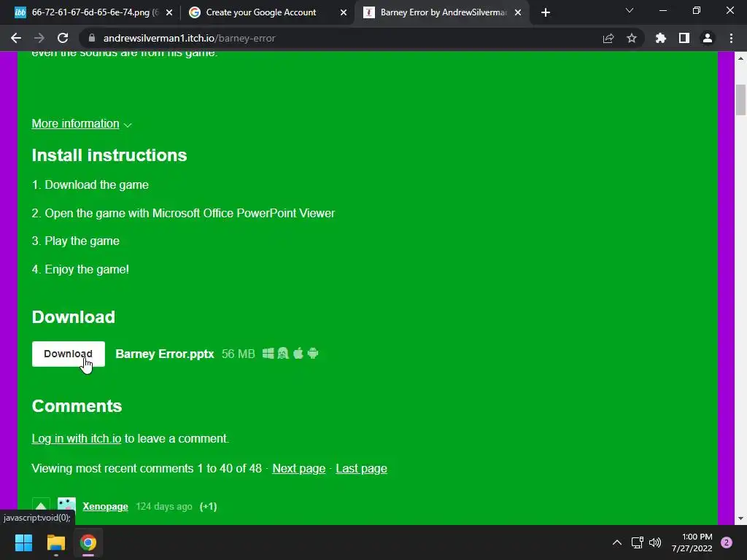Click Xenopage's avatar thumbnail
Viewport: 747px width, 560px height.
click(66, 506)
